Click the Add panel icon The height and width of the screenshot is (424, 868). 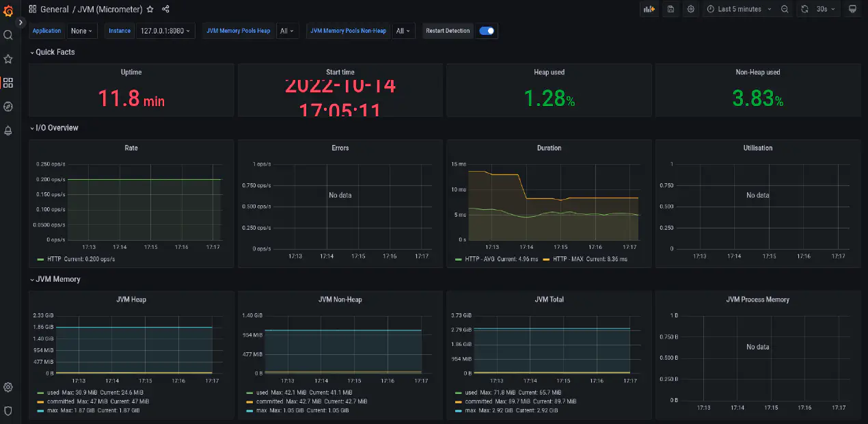pyautogui.click(x=649, y=9)
